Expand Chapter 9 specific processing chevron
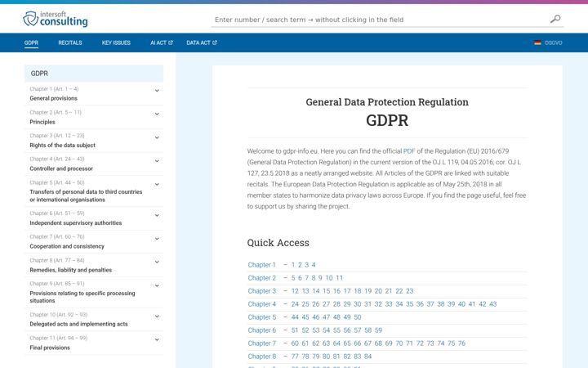 [157, 285]
